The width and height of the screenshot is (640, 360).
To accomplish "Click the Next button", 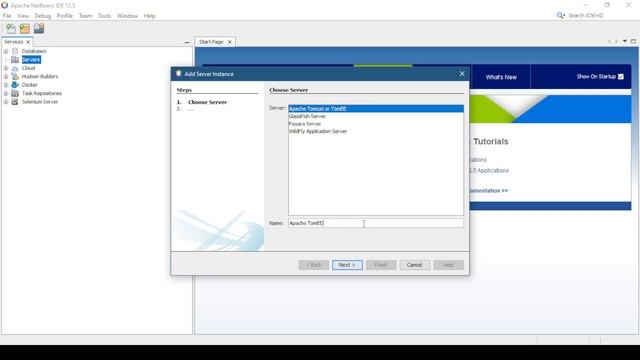I will point(347,265).
